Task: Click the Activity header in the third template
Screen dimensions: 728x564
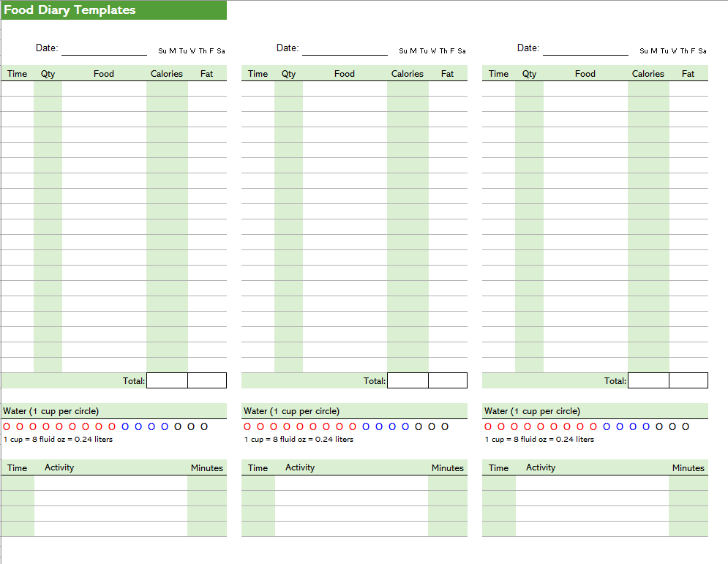Action: point(541,467)
